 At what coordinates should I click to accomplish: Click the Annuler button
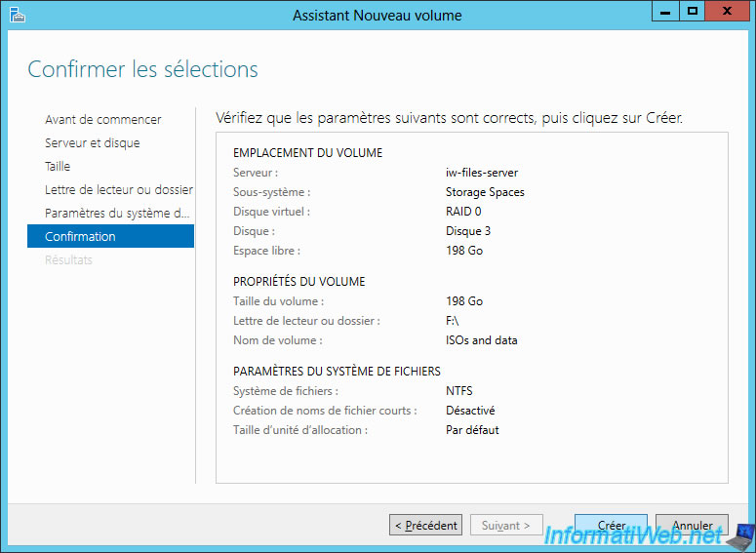pos(692,525)
